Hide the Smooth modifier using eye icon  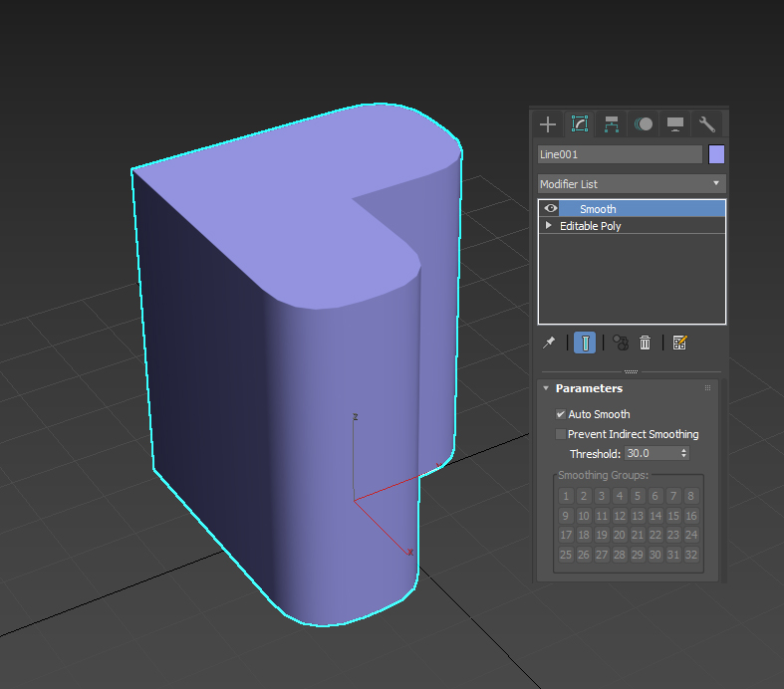click(550, 208)
